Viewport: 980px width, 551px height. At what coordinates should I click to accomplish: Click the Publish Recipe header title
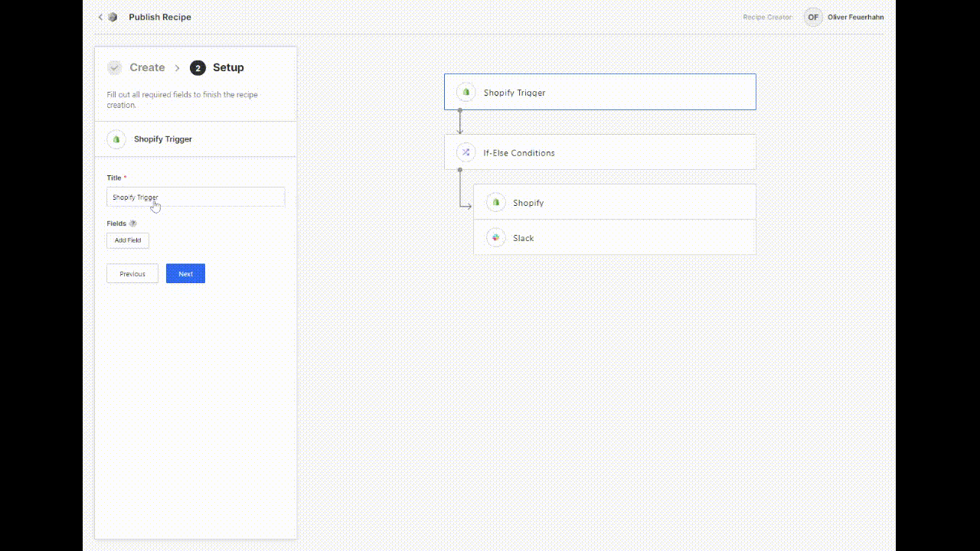click(160, 17)
